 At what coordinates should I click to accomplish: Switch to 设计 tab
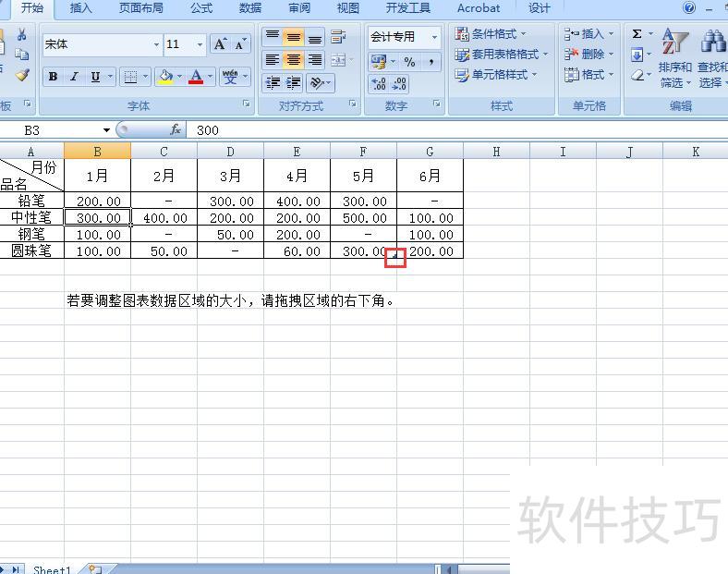click(539, 8)
